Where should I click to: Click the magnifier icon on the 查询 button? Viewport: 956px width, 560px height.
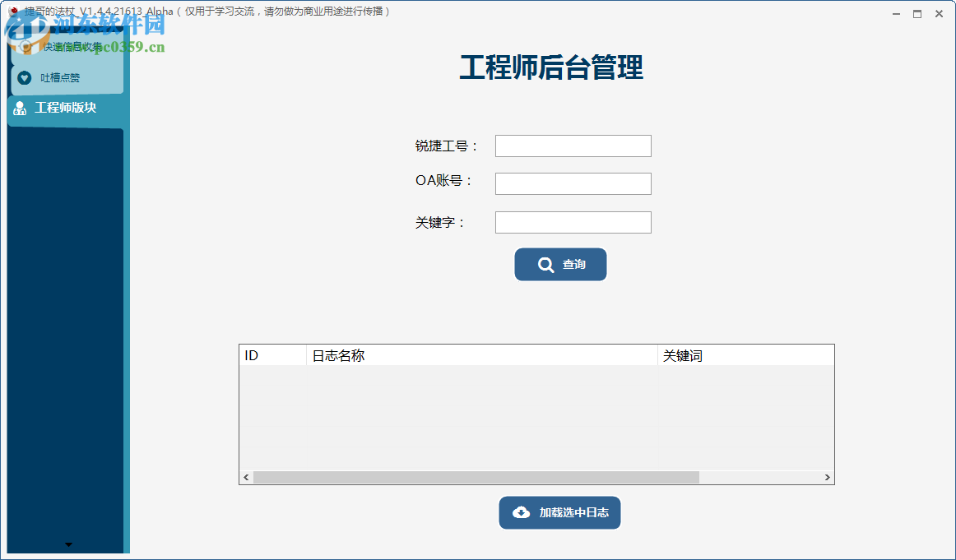[x=543, y=264]
